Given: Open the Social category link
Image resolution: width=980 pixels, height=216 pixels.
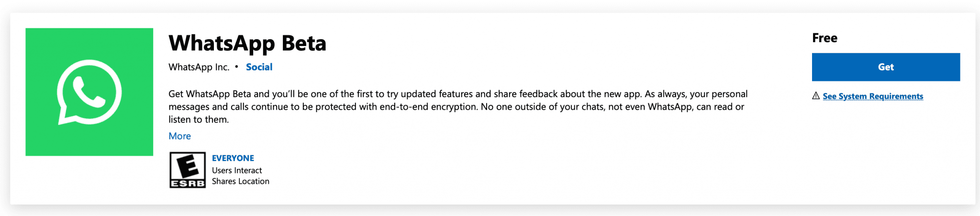Looking at the screenshot, I should (259, 67).
